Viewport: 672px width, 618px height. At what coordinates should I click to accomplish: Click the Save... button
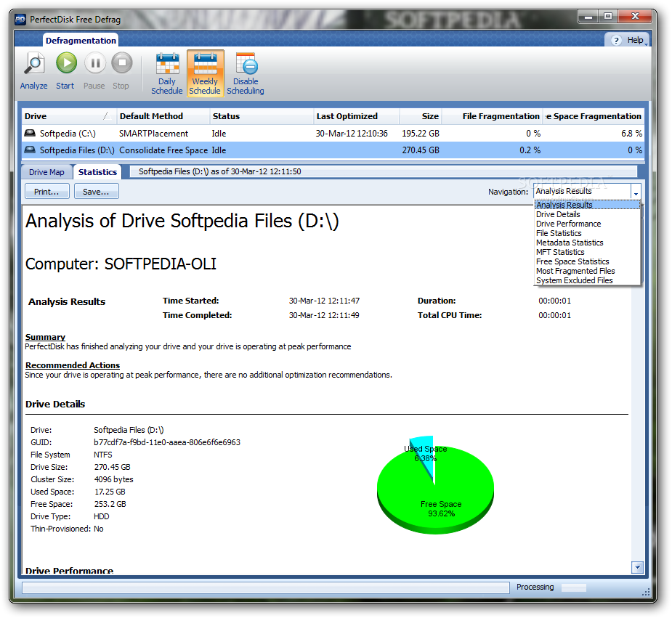pos(96,192)
